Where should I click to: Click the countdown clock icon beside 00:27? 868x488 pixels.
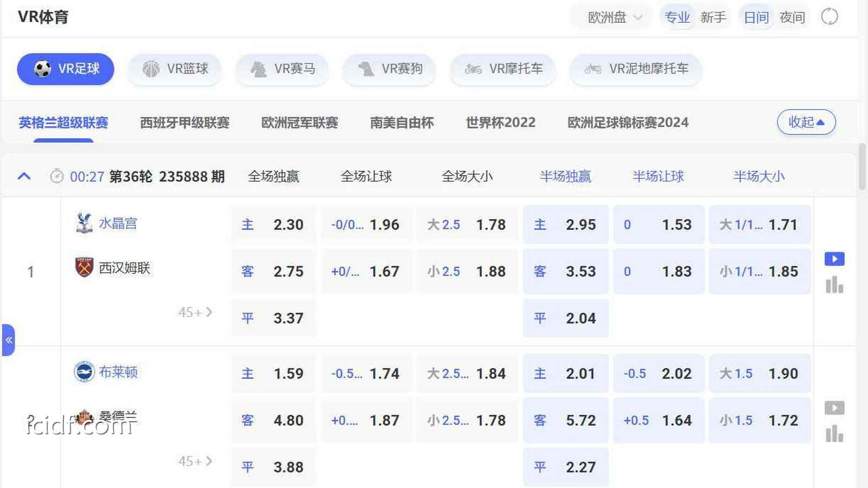(x=56, y=176)
